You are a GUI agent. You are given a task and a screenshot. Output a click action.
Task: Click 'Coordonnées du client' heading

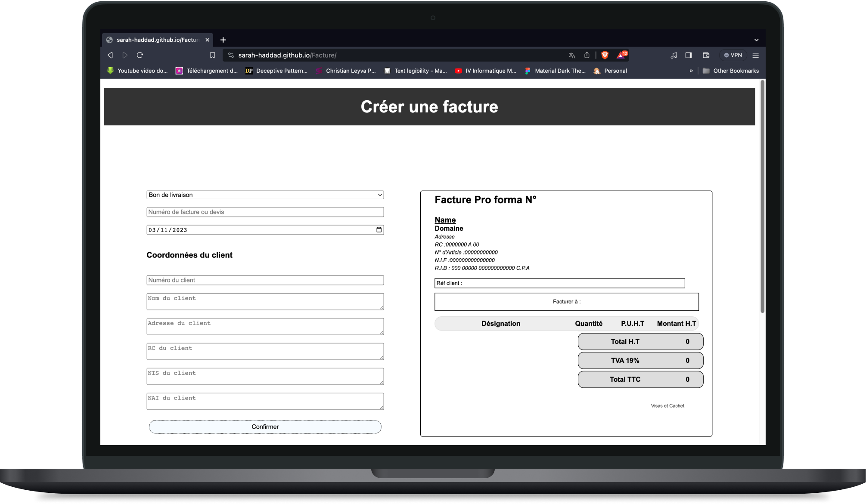pyautogui.click(x=189, y=255)
